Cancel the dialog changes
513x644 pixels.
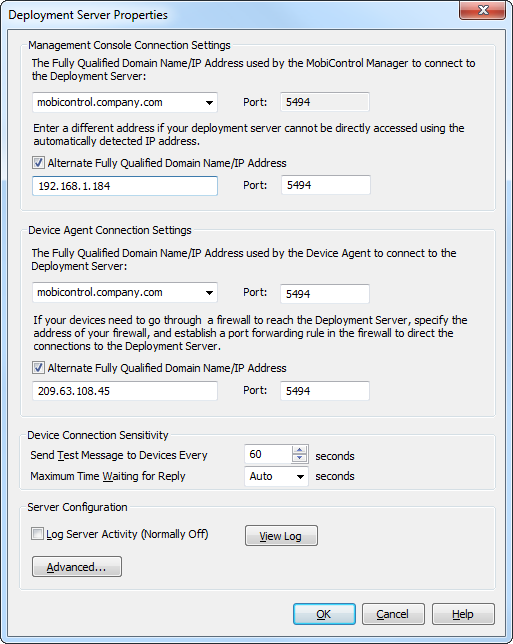tap(393, 614)
